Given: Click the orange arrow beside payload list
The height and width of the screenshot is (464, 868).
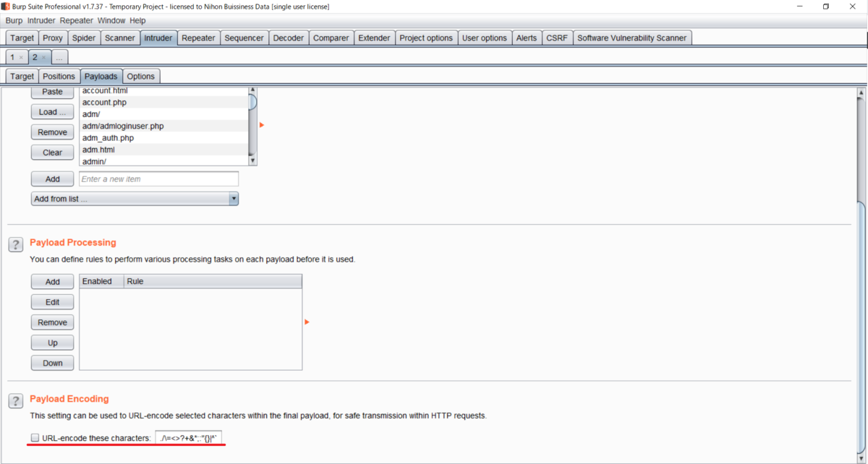Looking at the screenshot, I should coord(262,125).
